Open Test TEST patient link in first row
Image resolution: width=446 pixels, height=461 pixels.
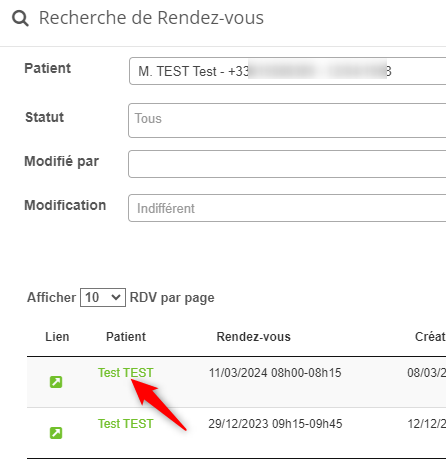click(126, 373)
